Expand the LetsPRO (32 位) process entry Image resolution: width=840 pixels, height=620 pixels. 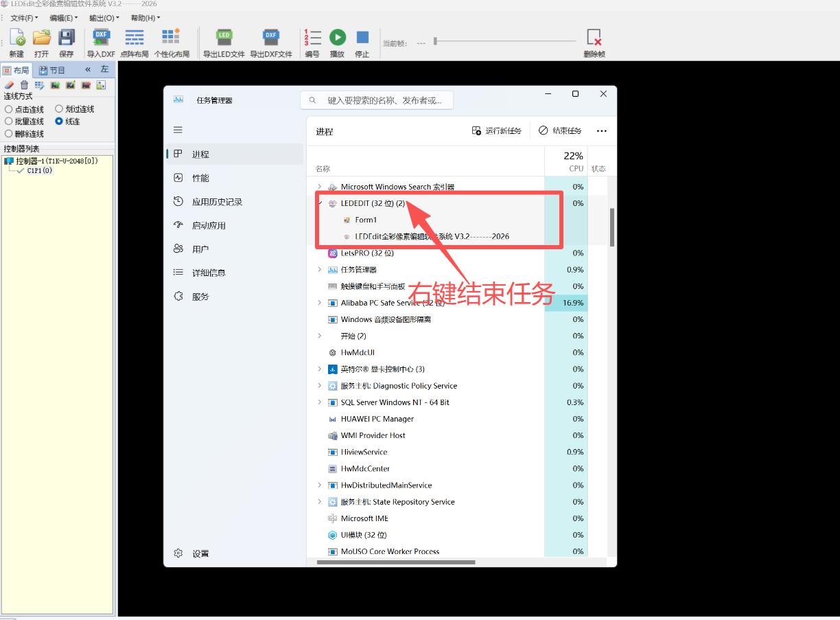coord(319,253)
